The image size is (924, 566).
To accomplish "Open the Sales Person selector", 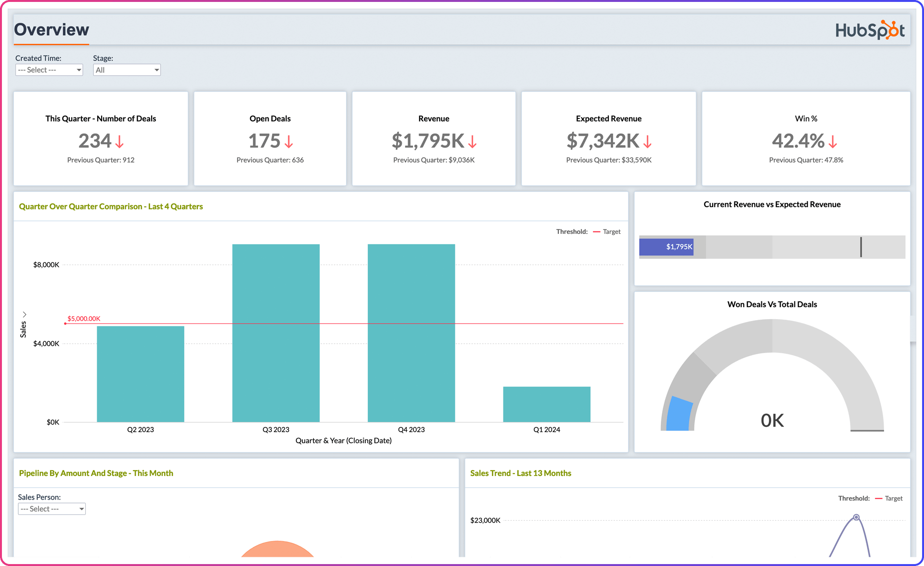I will tap(51, 508).
